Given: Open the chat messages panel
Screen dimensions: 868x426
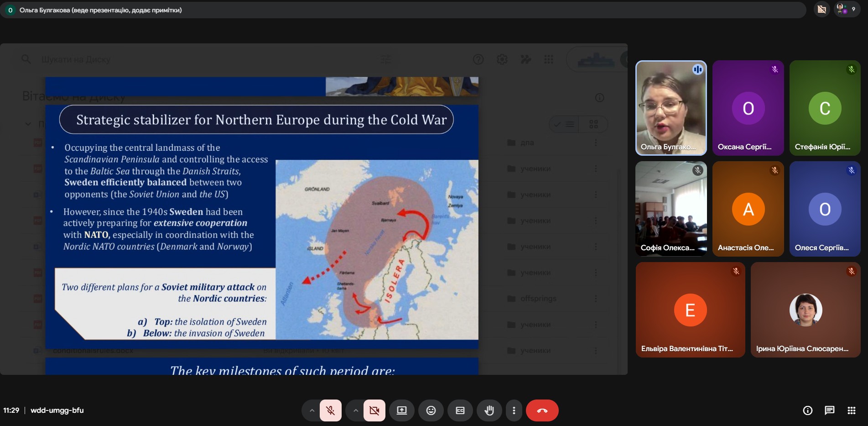Looking at the screenshot, I should pos(829,410).
